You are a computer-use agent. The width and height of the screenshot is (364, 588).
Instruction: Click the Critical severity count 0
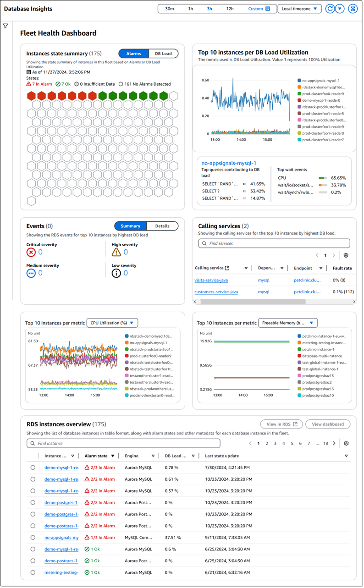(40, 252)
